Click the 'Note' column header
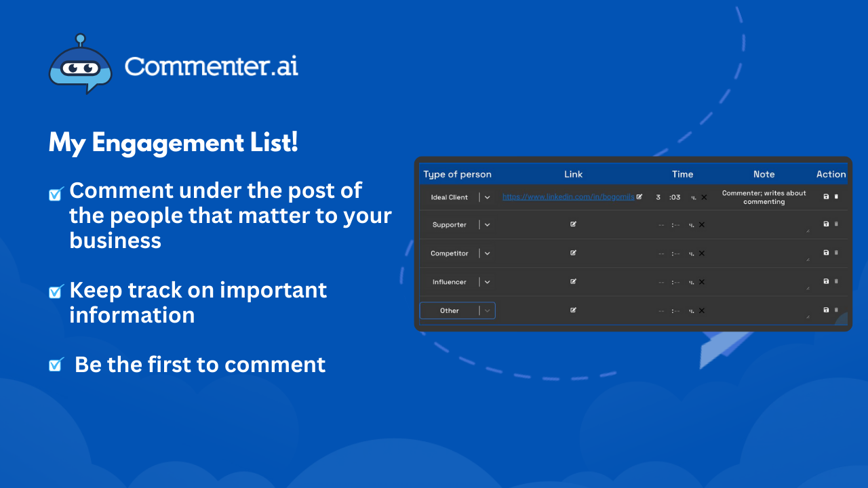Viewport: 868px width, 488px height. coord(764,174)
